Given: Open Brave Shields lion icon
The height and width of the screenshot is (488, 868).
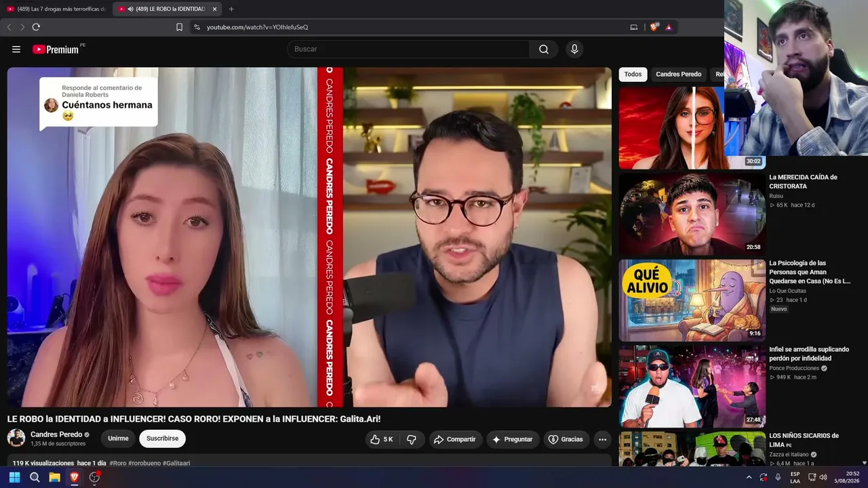Looking at the screenshot, I should pos(654,27).
